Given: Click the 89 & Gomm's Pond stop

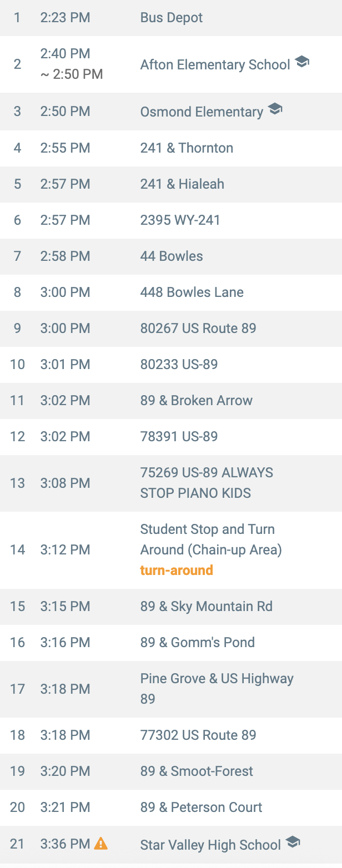Looking at the screenshot, I should [x=197, y=642].
